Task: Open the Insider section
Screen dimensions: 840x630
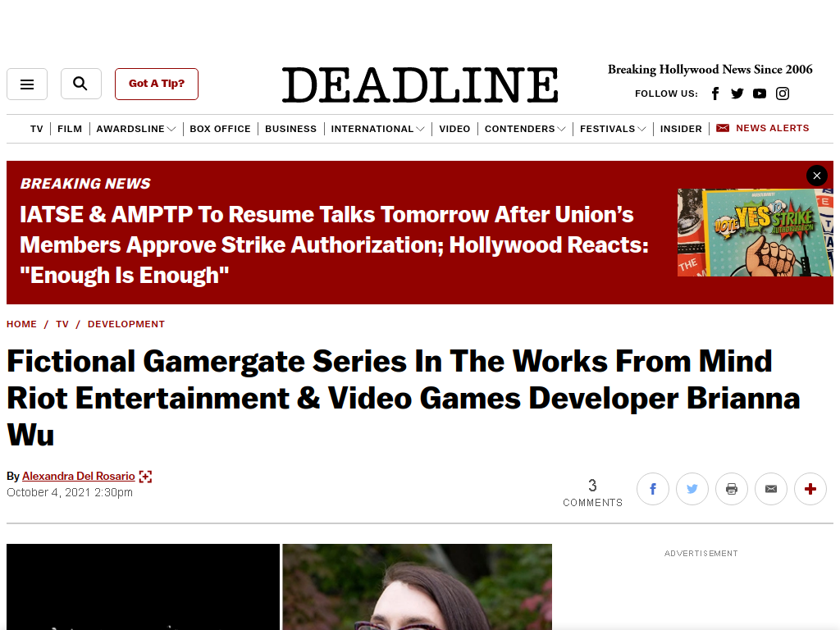Action: click(x=681, y=129)
